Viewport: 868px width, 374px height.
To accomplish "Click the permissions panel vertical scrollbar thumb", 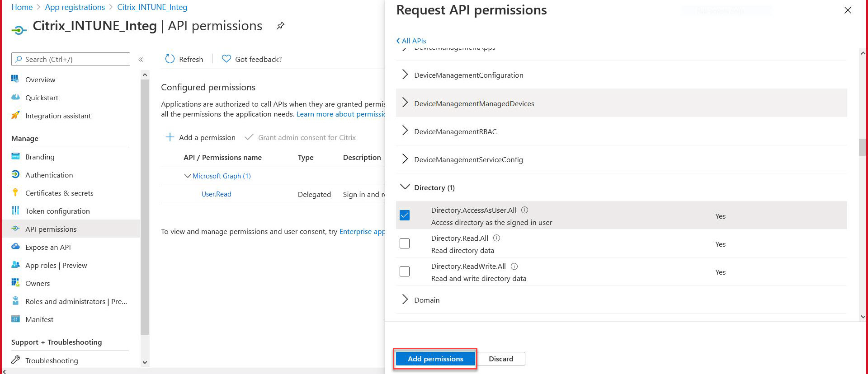I will 863,147.
